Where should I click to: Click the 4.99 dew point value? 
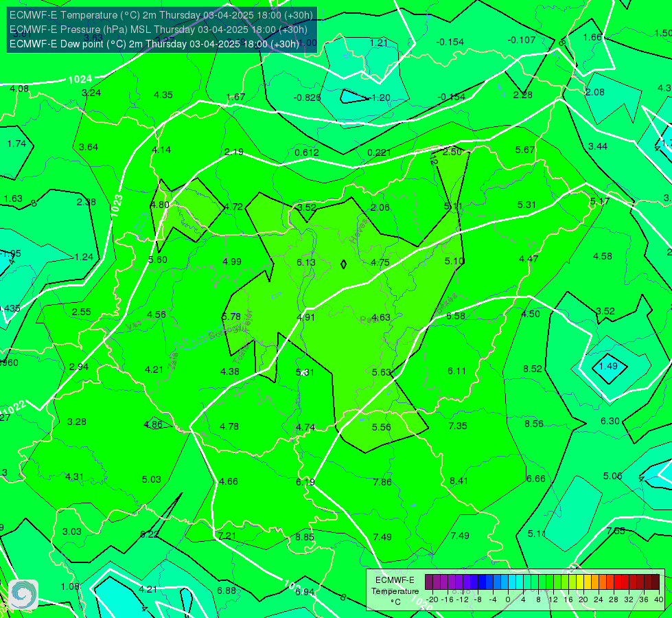232,262
